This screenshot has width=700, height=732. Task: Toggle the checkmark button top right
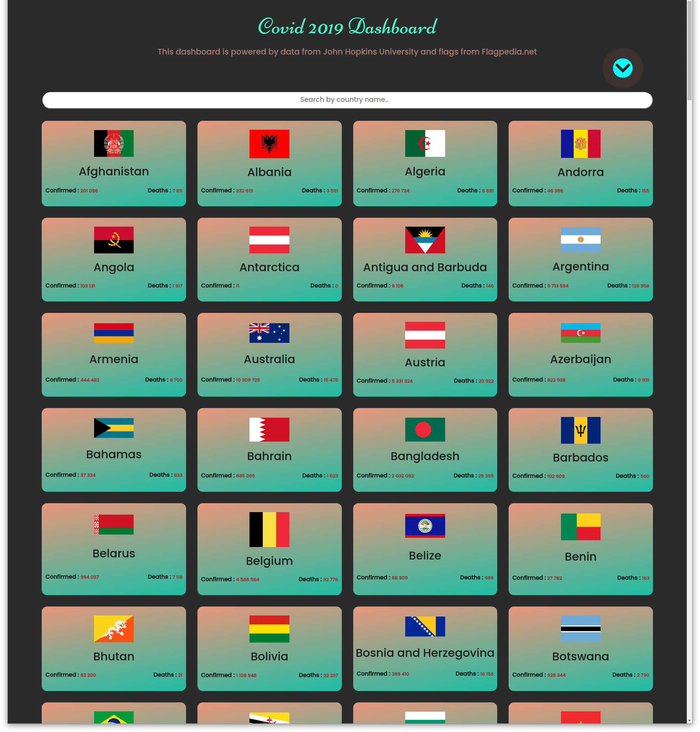tap(622, 68)
